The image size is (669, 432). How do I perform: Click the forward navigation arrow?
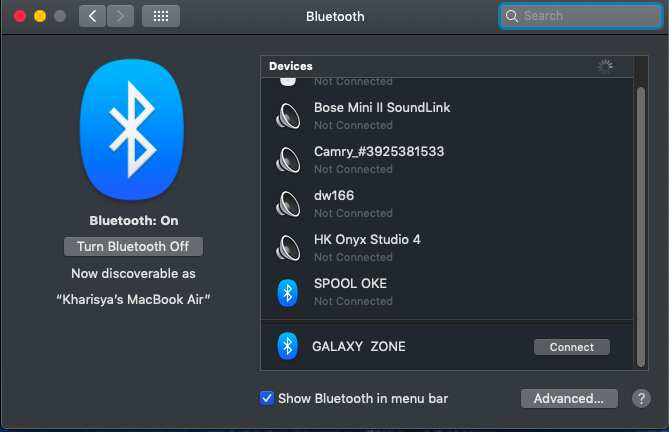click(x=120, y=16)
